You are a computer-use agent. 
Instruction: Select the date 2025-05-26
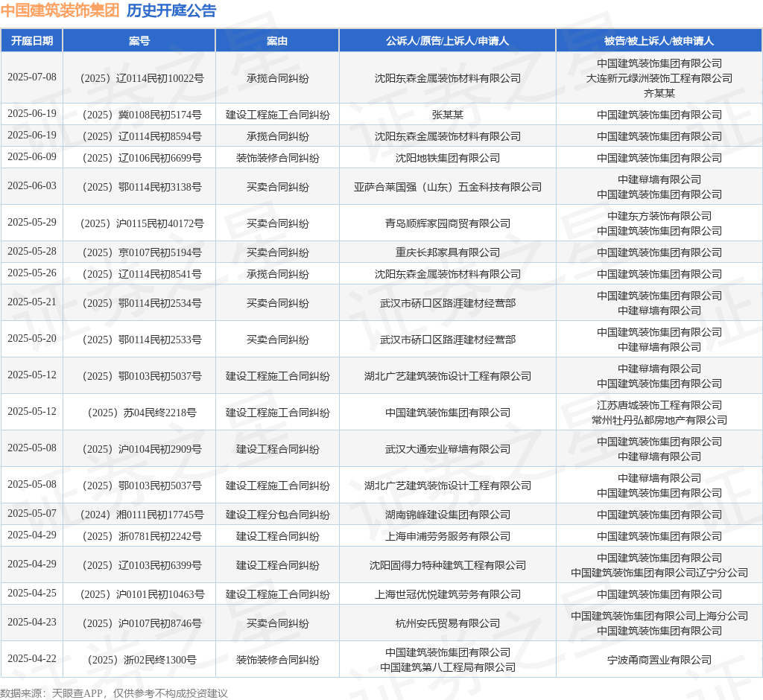pos(31,273)
